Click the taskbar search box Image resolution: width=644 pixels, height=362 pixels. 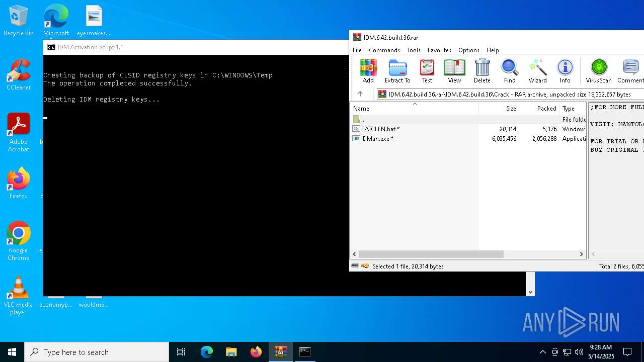(97, 352)
